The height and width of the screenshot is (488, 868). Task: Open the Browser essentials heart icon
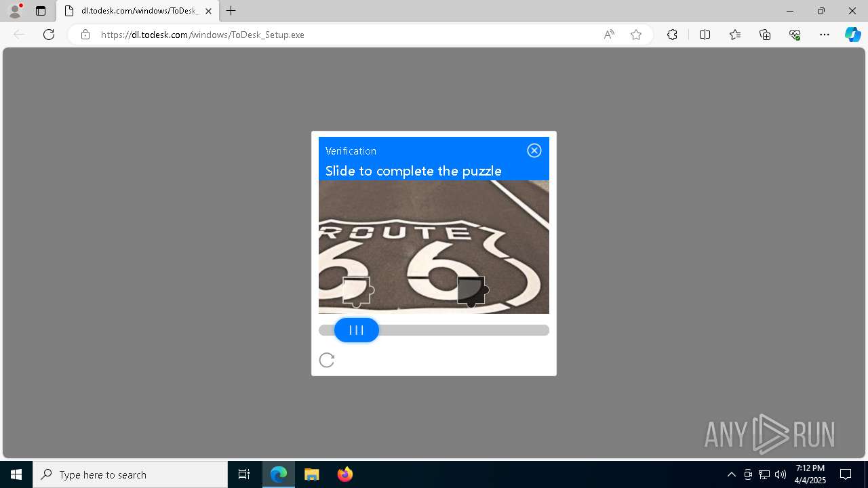(x=795, y=35)
